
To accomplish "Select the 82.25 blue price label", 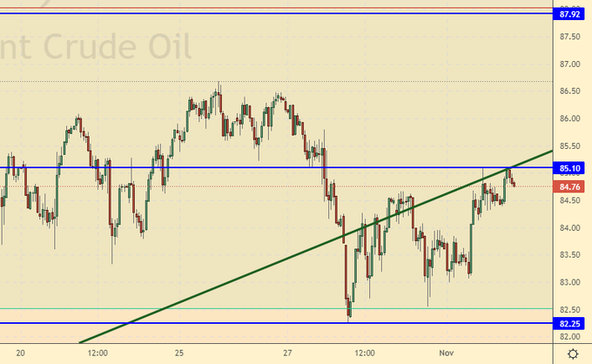I will (571, 323).
